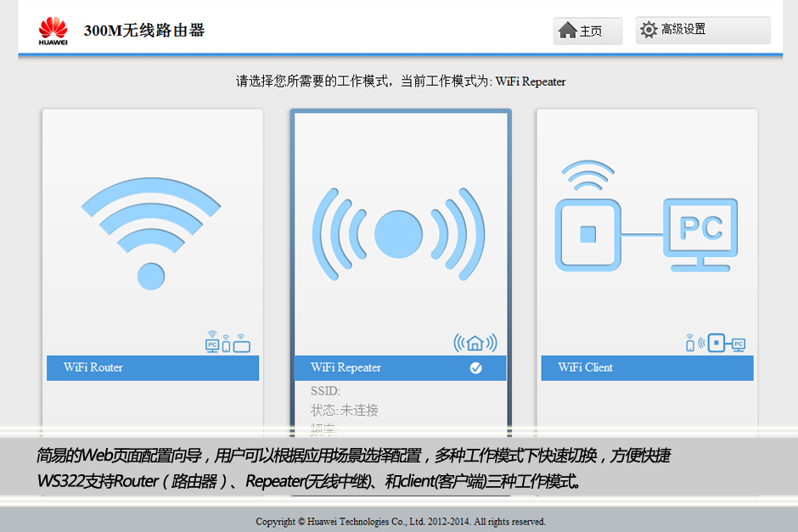
Task: Click the house icon in 主页
Action: pos(567,31)
